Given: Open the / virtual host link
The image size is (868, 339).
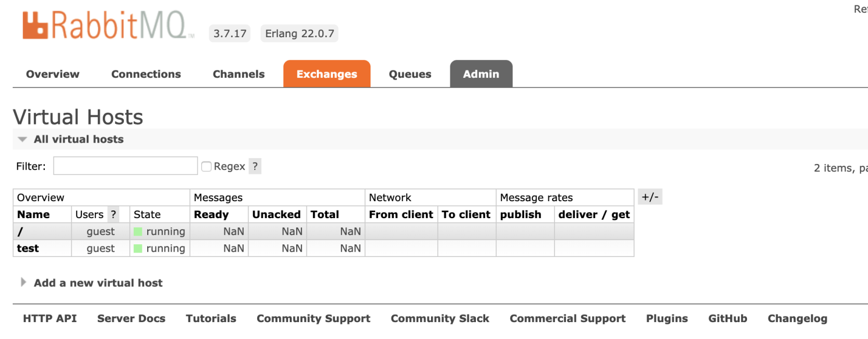Looking at the screenshot, I should tap(21, 232).
